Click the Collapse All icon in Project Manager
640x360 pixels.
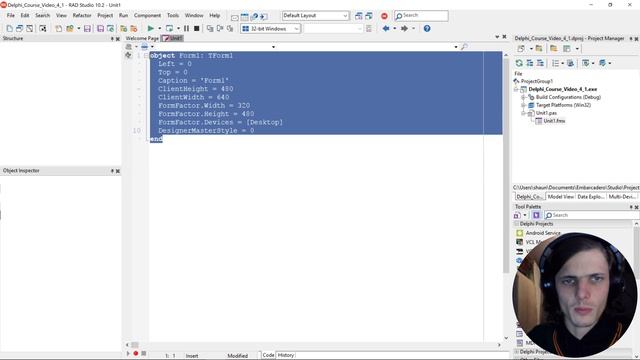click(540, 63)
